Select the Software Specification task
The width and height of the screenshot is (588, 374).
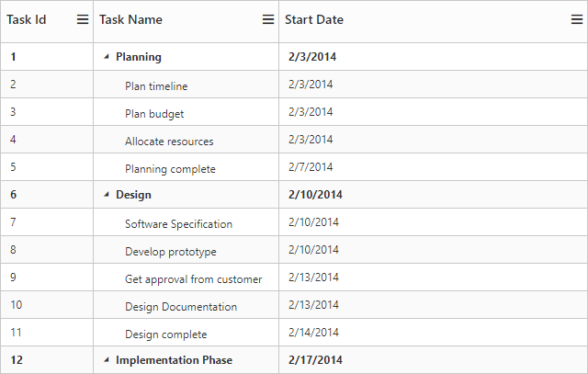(178, 223)
